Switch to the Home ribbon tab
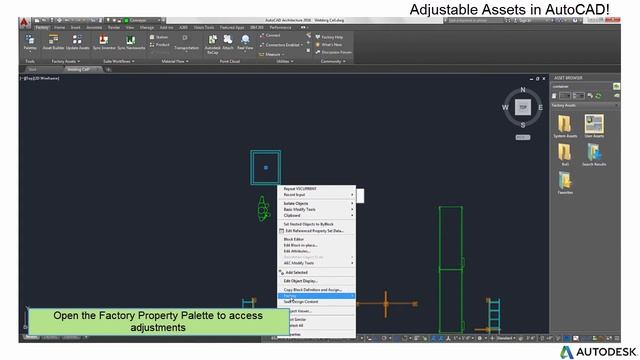640x360 pixels. pos(60,28)
